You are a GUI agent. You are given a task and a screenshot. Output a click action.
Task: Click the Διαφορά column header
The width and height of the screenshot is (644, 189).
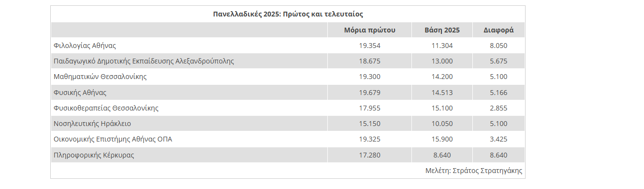(x=498, y=30)
